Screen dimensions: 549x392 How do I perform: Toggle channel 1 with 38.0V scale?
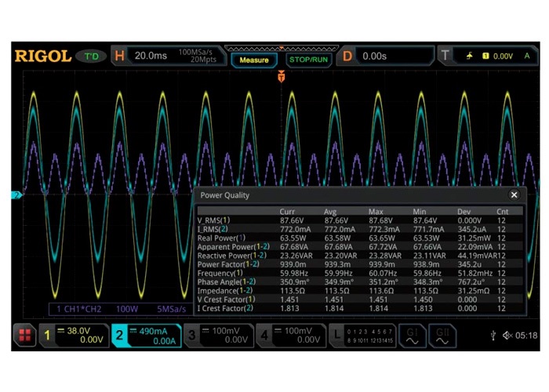coord(74,336)
